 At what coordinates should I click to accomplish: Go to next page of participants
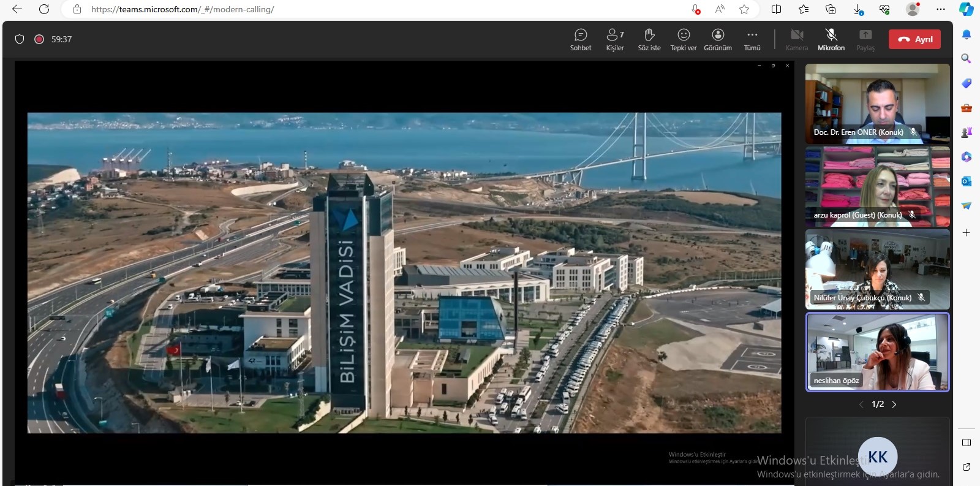point(894,404)
